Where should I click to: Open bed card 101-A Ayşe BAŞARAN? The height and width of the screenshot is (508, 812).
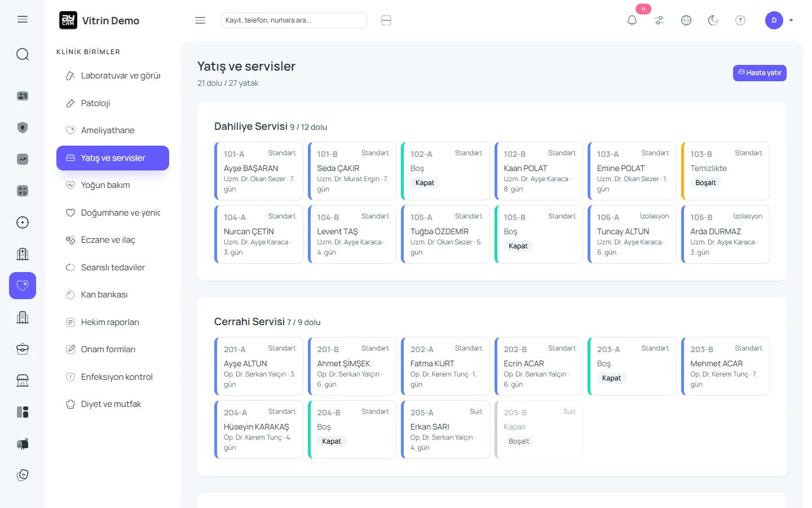tap(259, 171)
